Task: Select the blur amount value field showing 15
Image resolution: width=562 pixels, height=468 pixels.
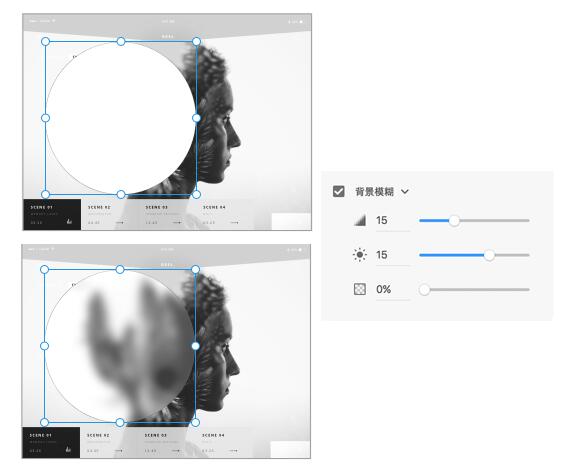Action: point(392,220)
